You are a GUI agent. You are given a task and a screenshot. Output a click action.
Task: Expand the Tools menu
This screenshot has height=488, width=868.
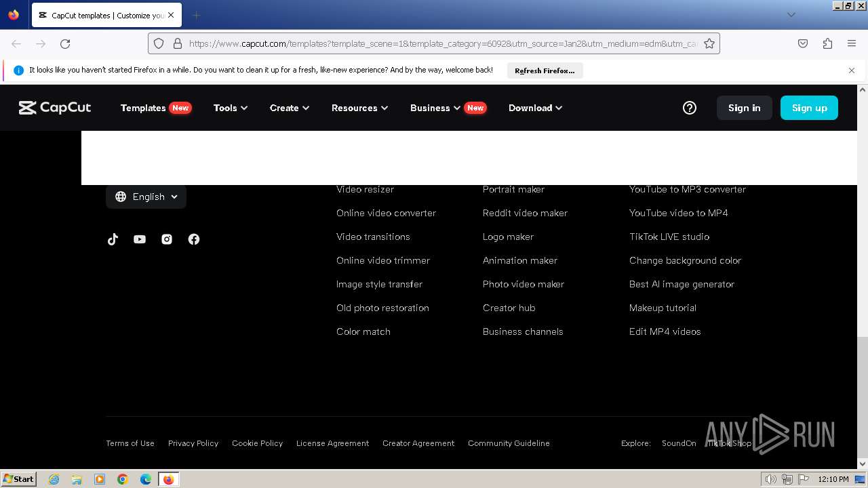[231, 108]
